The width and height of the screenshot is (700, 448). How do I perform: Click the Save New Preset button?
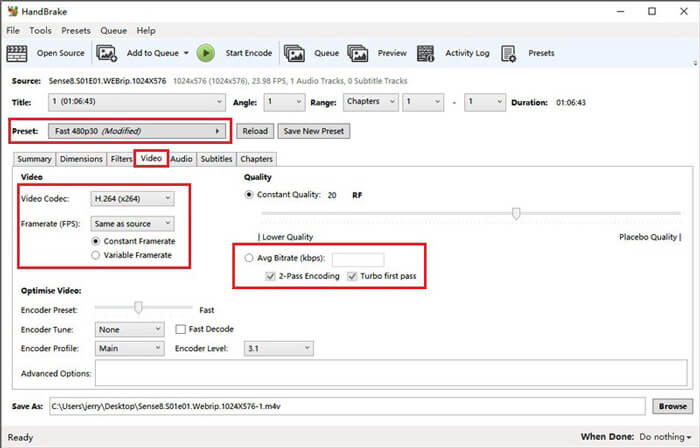click(314, 131)
